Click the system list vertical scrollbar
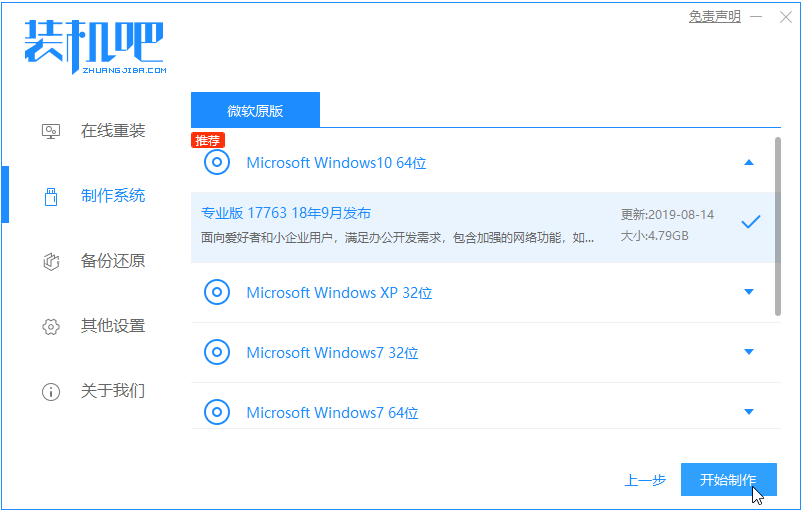803x513 pixels. point(778,226)
